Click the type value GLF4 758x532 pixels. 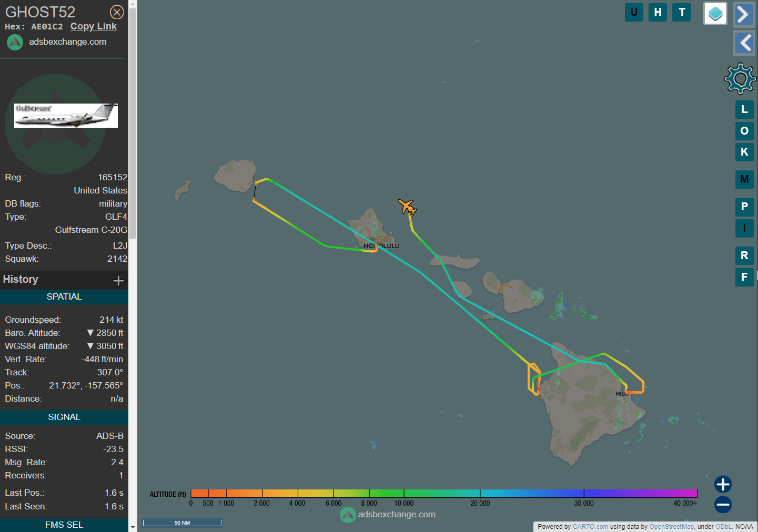tap(116, 217)
